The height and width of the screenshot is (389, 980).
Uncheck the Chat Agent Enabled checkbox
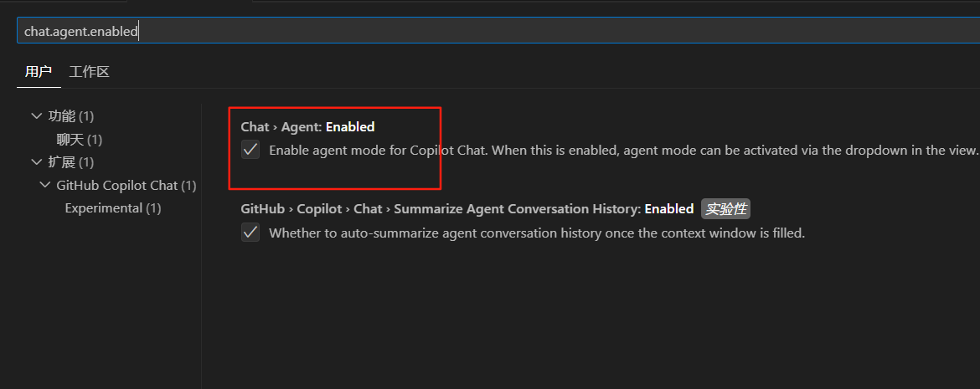pos(250,150)
